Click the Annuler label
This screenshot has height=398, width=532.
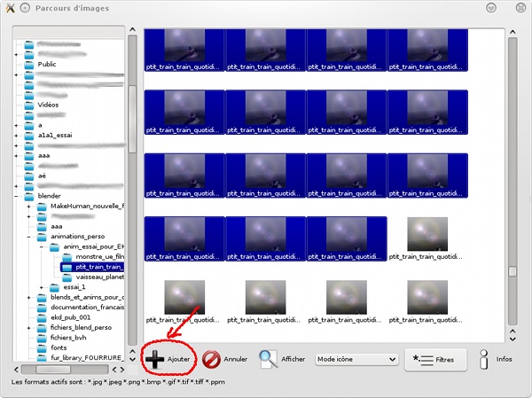click(x=236, y=359)
